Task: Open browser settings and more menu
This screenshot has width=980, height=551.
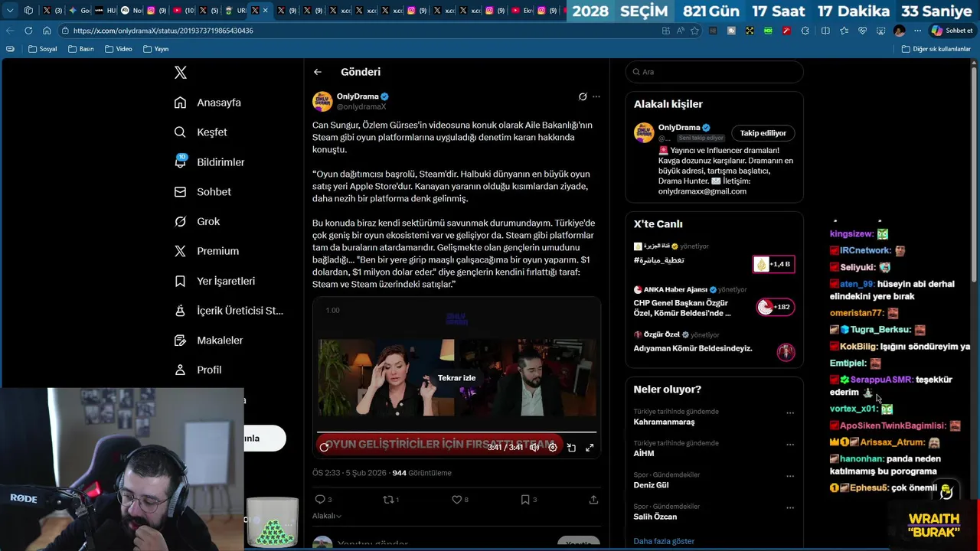Action: coord(917,31)
